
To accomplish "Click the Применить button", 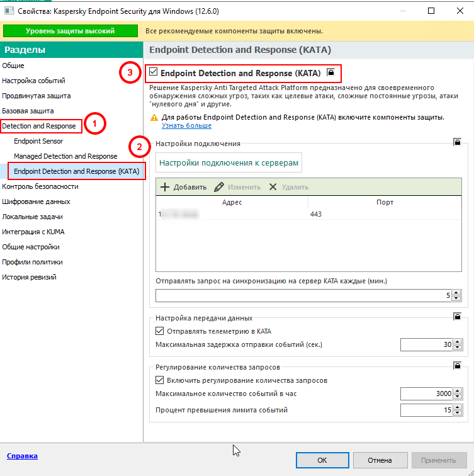I will (439, 460).
